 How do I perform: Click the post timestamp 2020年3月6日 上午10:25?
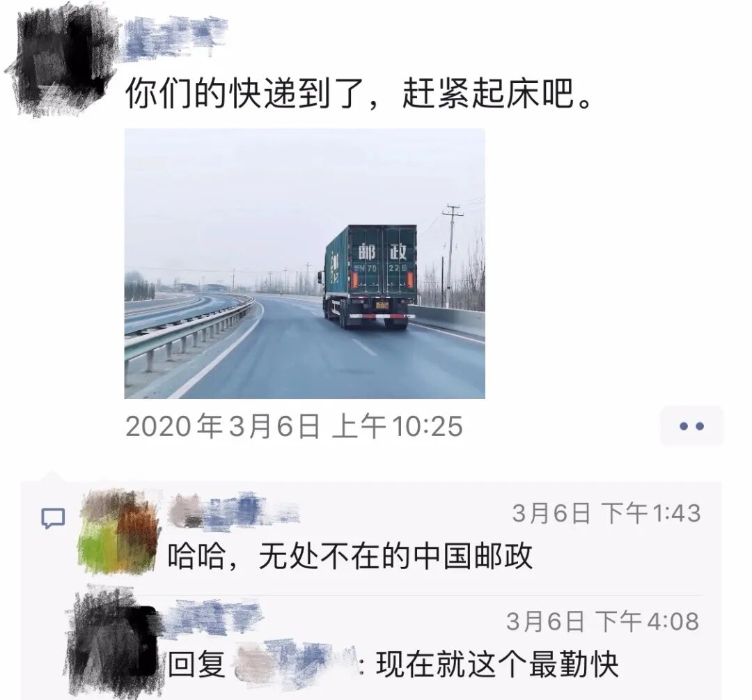point(294,426)
